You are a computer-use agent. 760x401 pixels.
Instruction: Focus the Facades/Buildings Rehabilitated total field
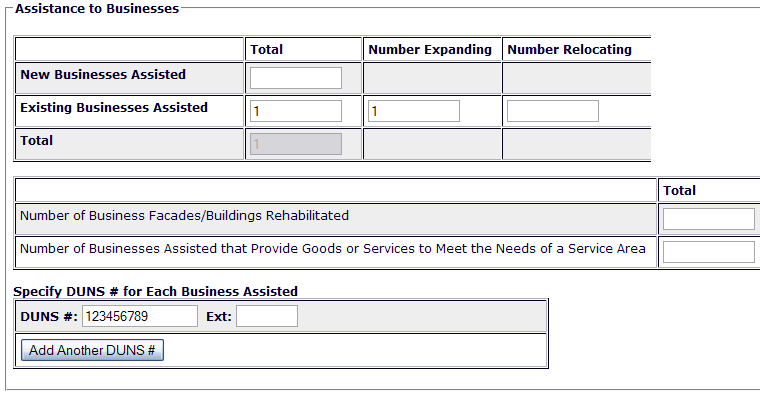[x=708, y=219]
